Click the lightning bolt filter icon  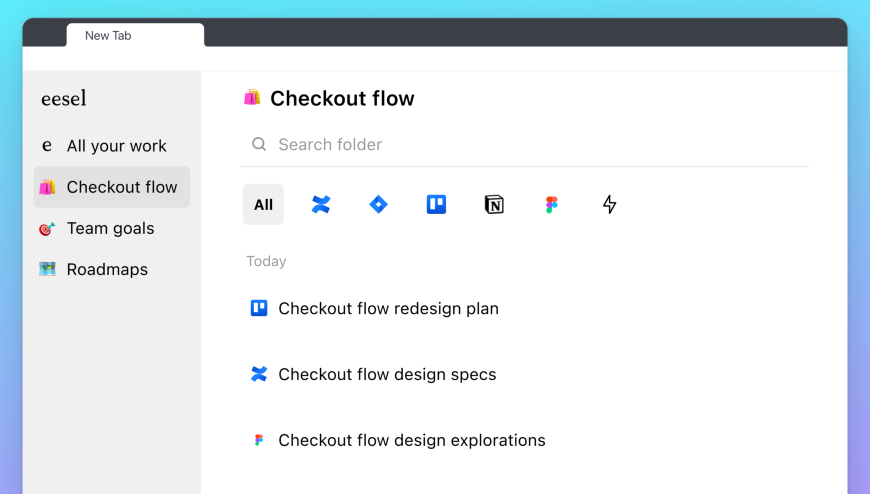610,204
